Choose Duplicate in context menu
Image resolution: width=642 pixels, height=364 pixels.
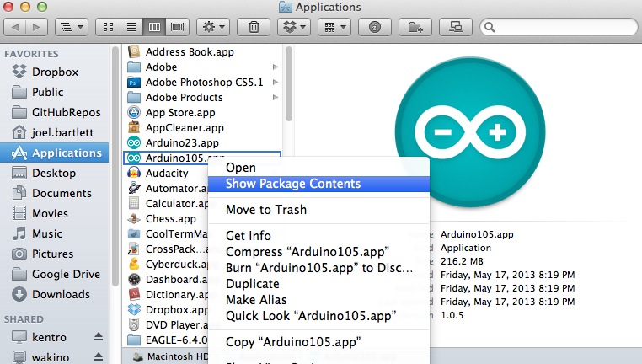(319, 284)
